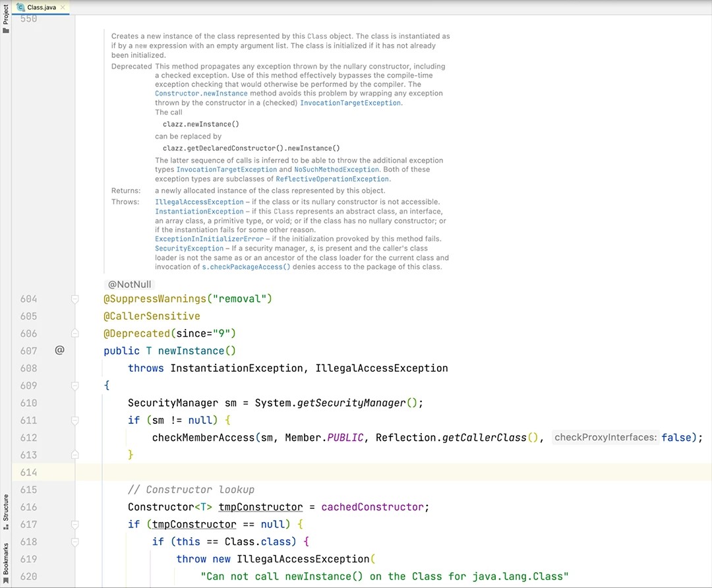Image resolution: width=712 pixels, height=588 pixels.
Task: Click checkMemberAccess method call
Action: click(204, 438)
